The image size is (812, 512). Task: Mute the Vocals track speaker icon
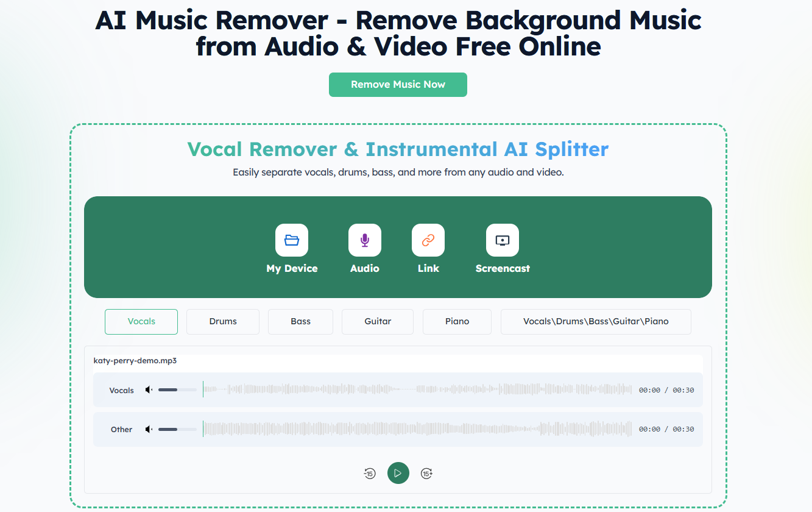(148, 389)
